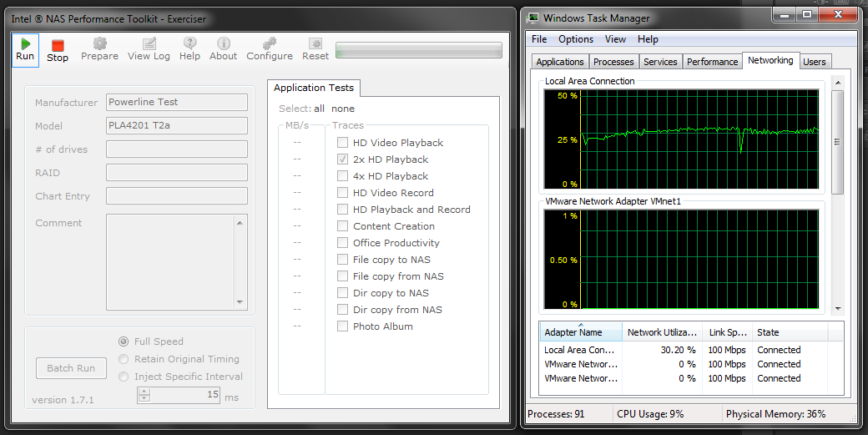The width and height of the screenshot is (868, 435).
Task: Check File copy from NAS
Action: click(x=343, y=276)
